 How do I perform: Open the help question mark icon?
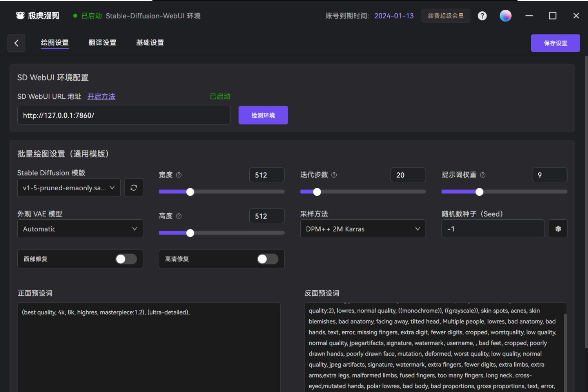coord(482,16)
